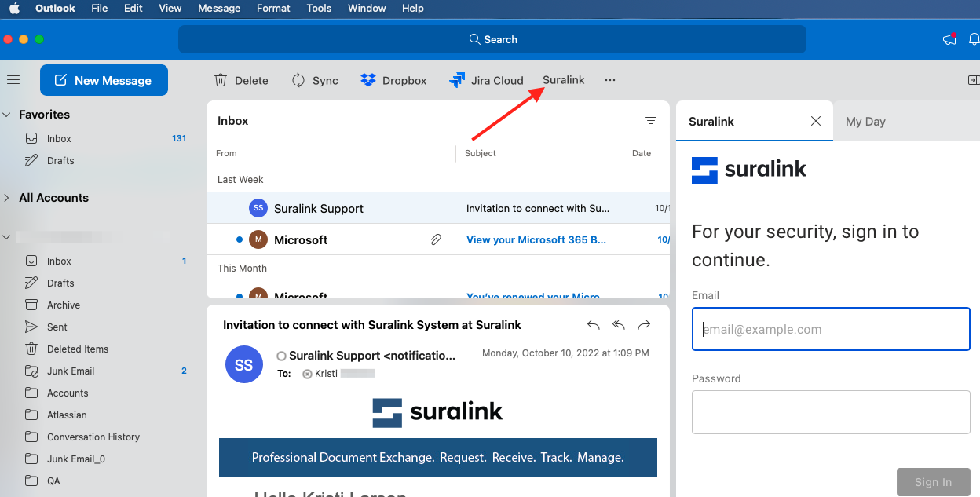Click the Delete trash icon in toolbar
The image size is (980, 497).
221,80
